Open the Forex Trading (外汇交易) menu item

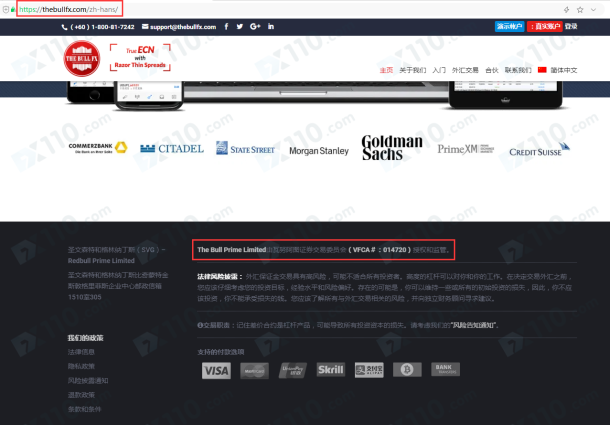pyautogui.click(x=465, y=70)
